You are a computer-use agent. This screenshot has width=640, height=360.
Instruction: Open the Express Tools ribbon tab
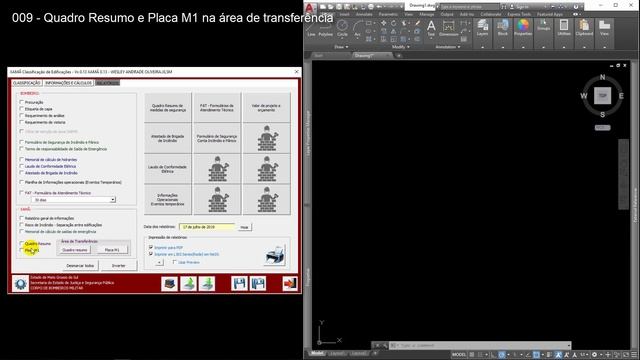519,14
